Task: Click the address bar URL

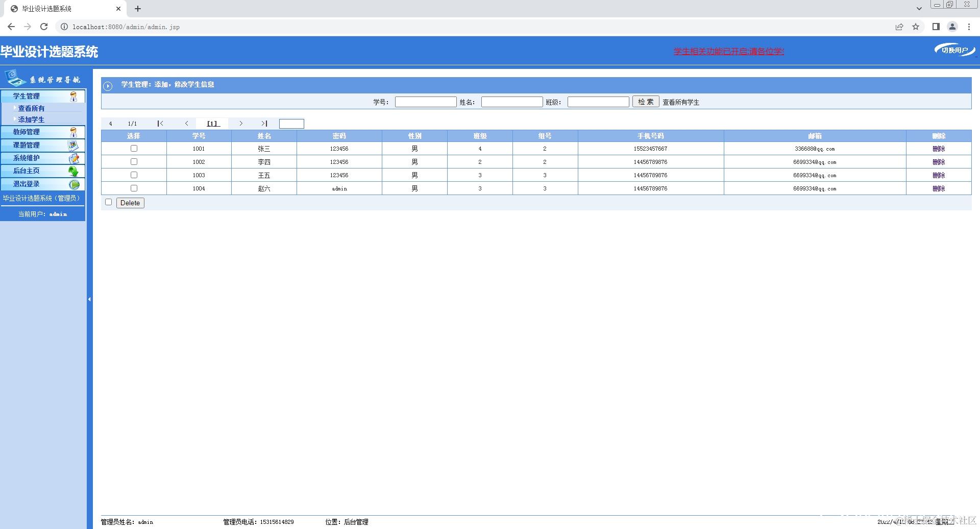Action: (x=126, y=27)
